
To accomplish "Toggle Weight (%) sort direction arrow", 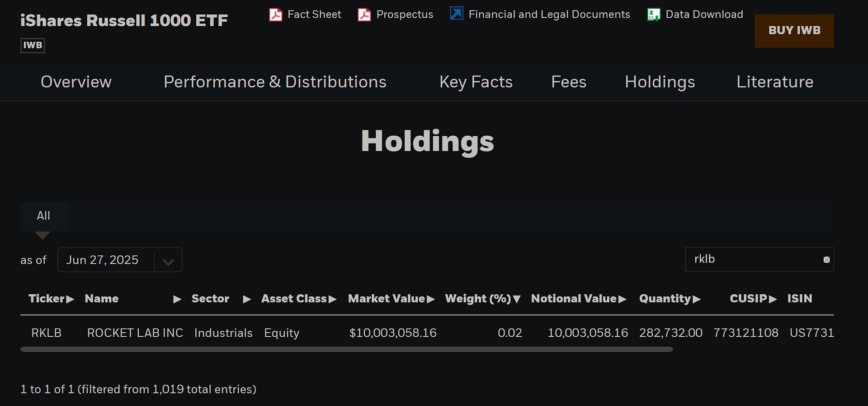I will pos(517,299).
